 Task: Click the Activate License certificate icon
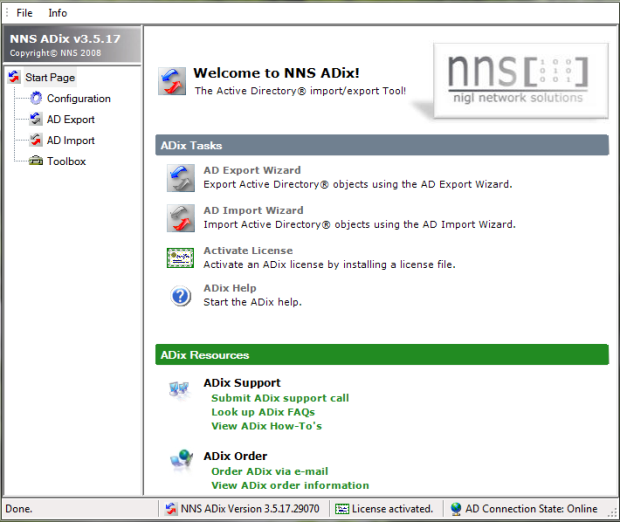point(180,258)
